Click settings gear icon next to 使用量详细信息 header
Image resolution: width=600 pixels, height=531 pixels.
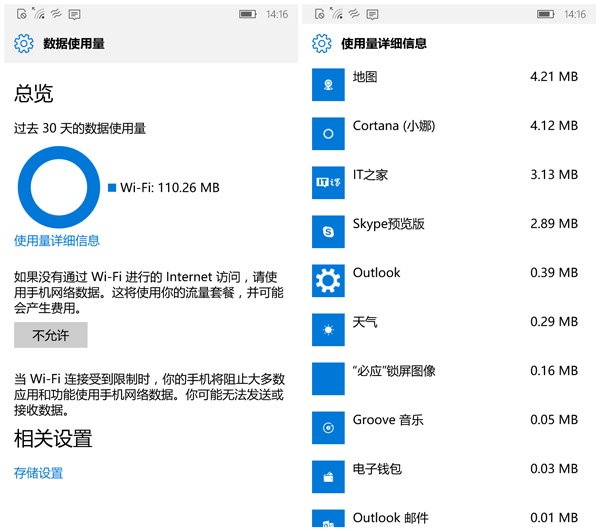click(x=321, y=43)
